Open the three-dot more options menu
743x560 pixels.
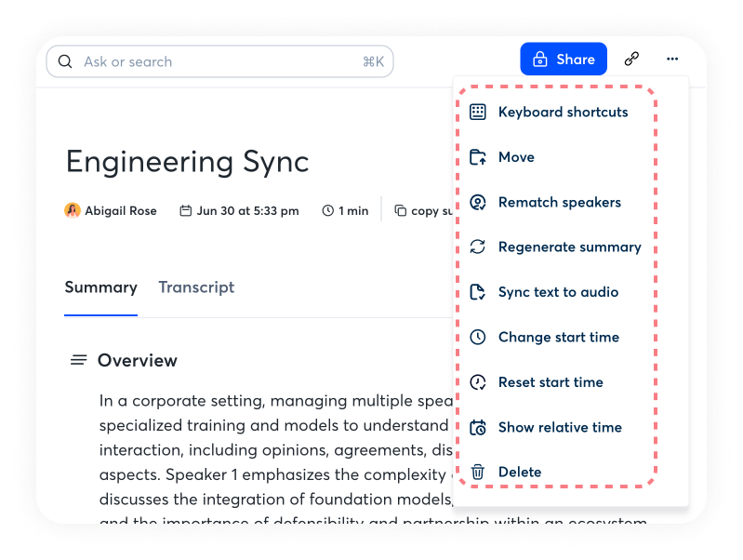click(x=672, y=59)
